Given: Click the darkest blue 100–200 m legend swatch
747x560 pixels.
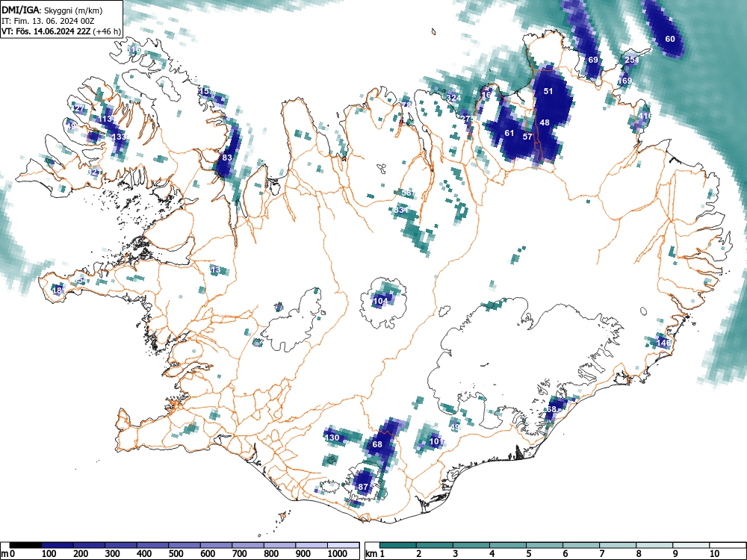Looking at the screenshot, I should click(x=58, y=545).
